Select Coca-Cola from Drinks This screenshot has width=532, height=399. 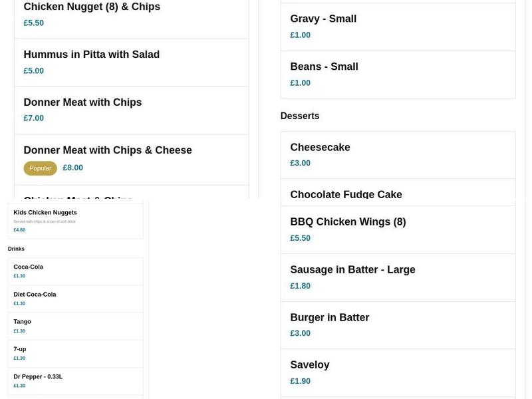pyautogui.click(x=27, y=267)
